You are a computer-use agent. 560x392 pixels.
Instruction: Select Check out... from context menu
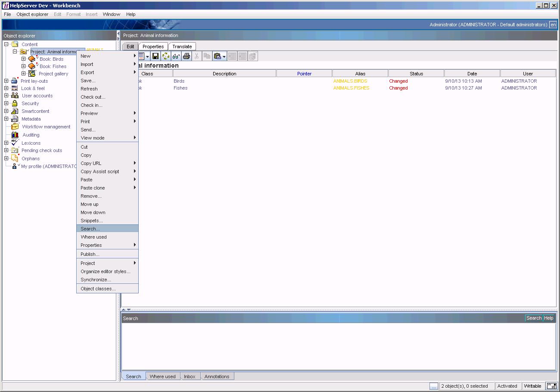tap(107, 97)
